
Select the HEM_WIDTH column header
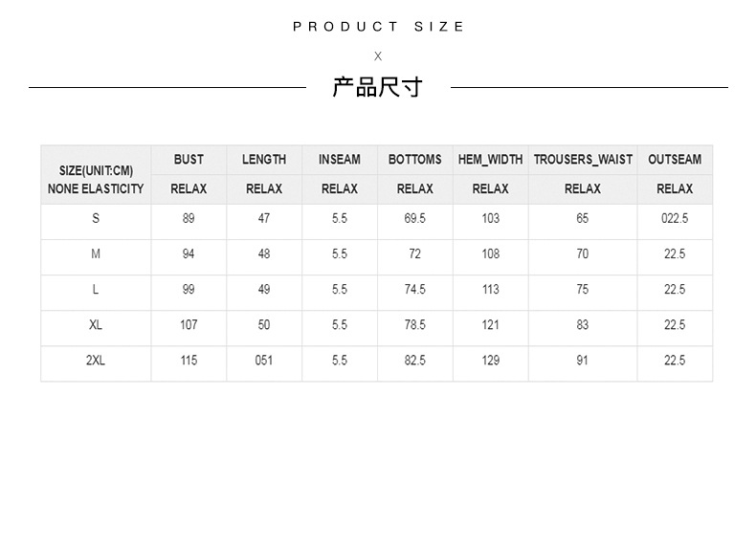point(491,160)
